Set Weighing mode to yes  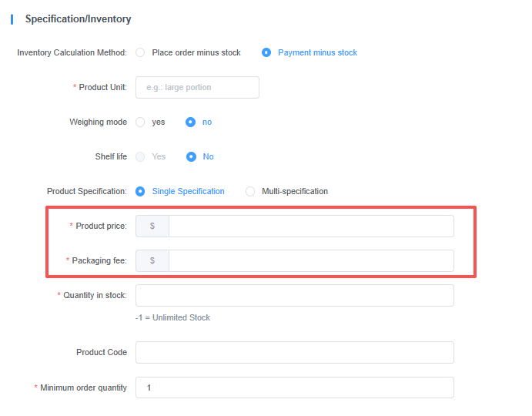pyautogui.click(x=140, y=122)
